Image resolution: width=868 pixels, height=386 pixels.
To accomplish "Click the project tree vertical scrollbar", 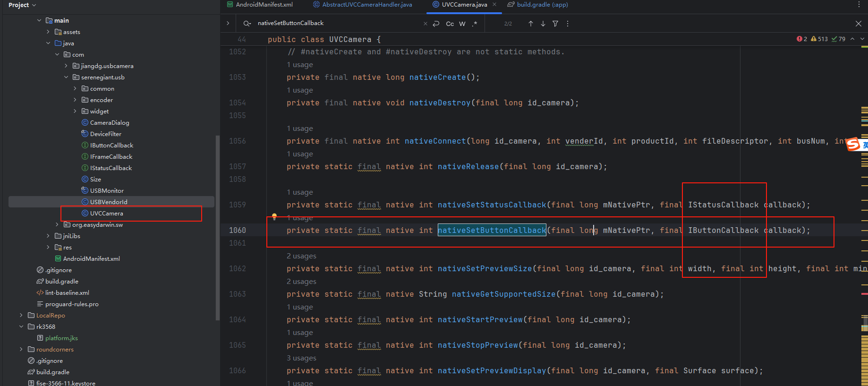I will (x=217, y=228).
